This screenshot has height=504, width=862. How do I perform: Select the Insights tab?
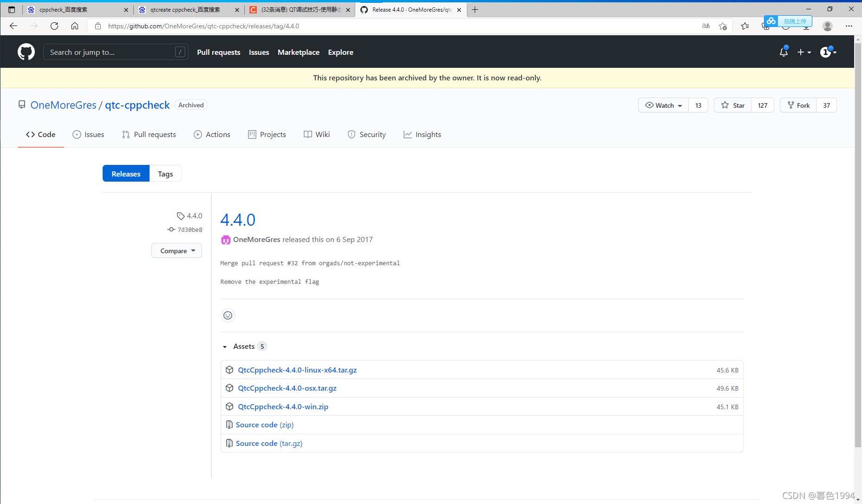pyautogui.click(x=422, y=134)
